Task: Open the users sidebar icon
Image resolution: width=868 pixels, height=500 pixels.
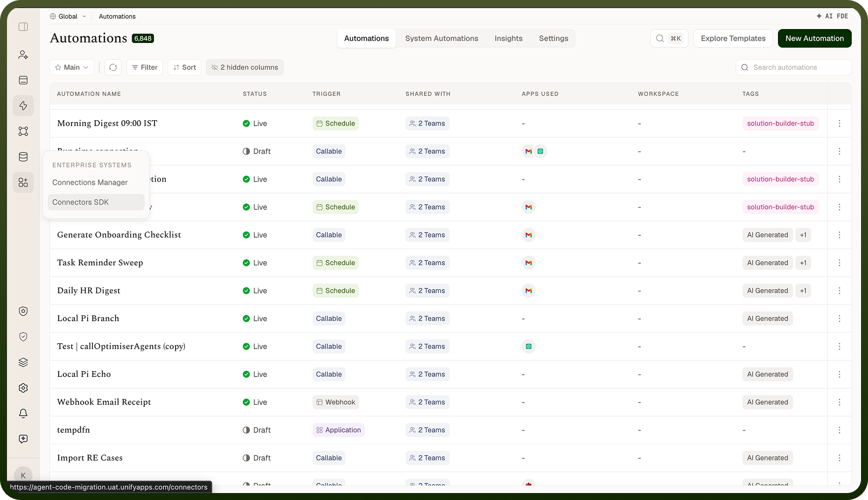Action: (23, 55)
